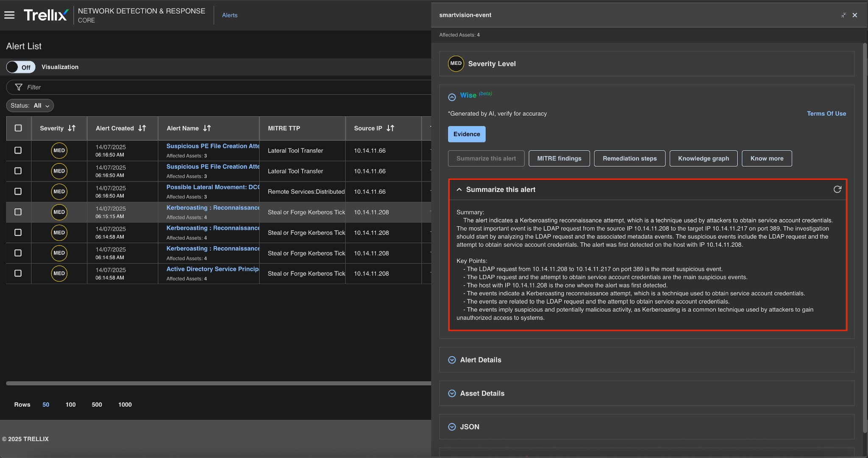The image size is (868, 458).
Task: Collapse the Summarize this alert section
Action: (x=459, y=190)
